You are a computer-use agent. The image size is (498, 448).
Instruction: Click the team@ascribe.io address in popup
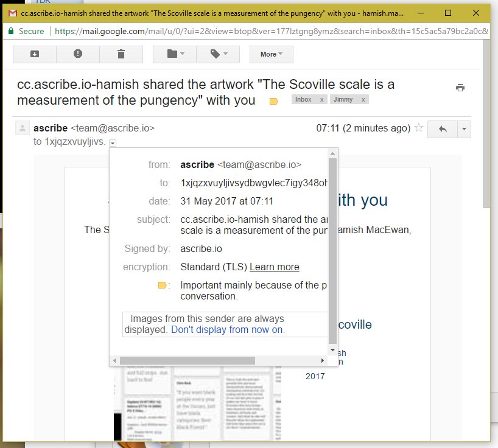259,165
